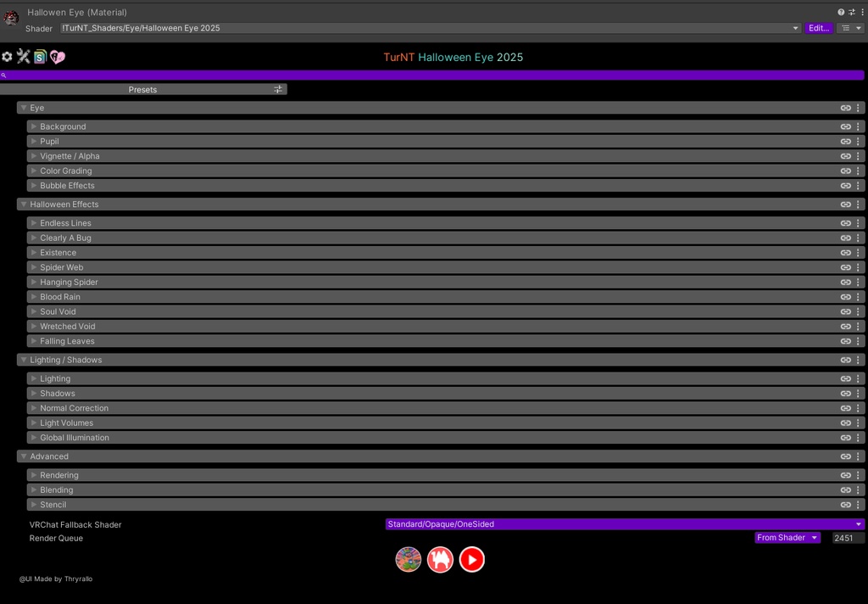Click the tools wrench icon in header

[x=23, y=56]
